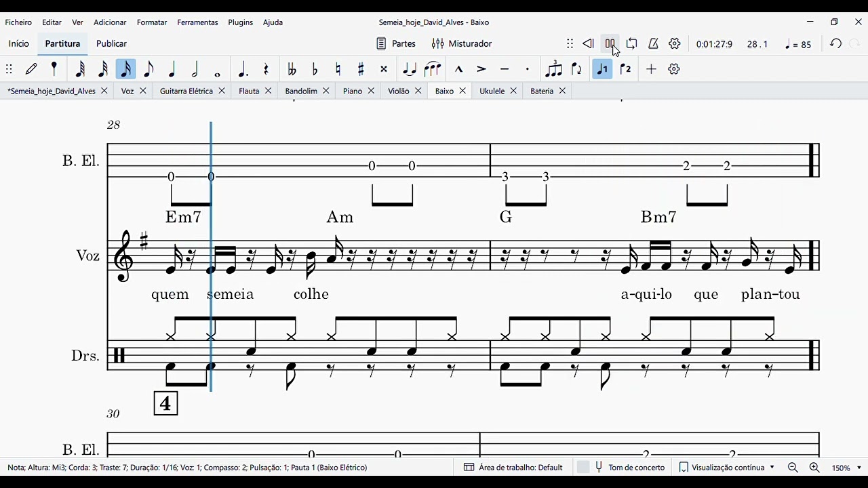The width and height of the screenshot is (868, 488).
Task: Close the Ukulele part tab
Action: 513,91
